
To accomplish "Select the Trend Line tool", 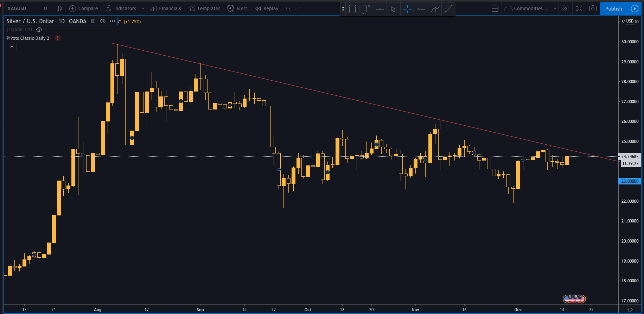I will (448, 9).
